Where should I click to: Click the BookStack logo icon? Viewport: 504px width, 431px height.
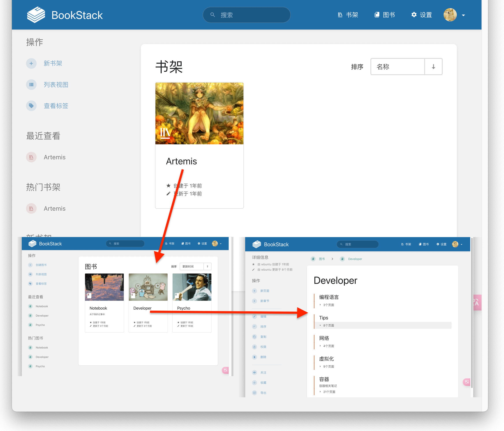(x=36, y=15)
